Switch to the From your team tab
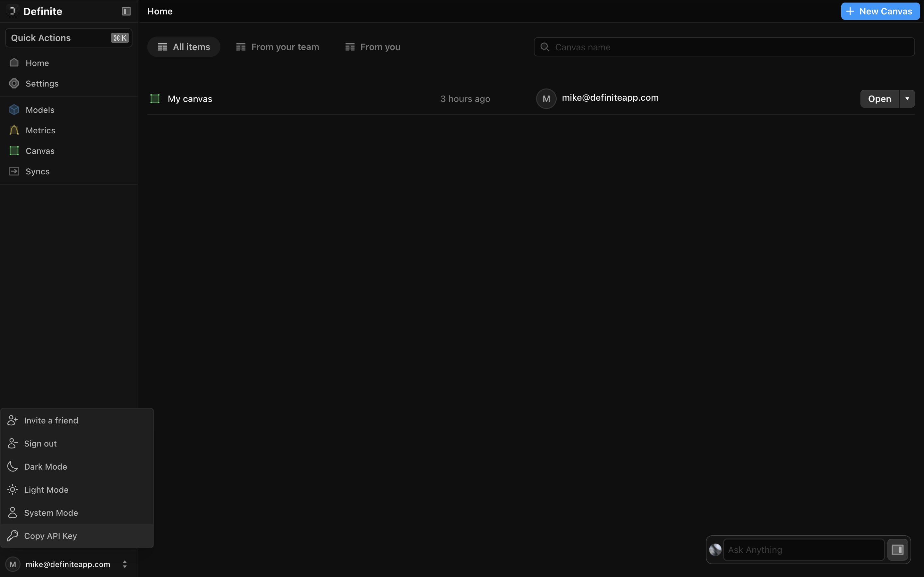This screenshot has width=924, height=577. tap(278, 47)
